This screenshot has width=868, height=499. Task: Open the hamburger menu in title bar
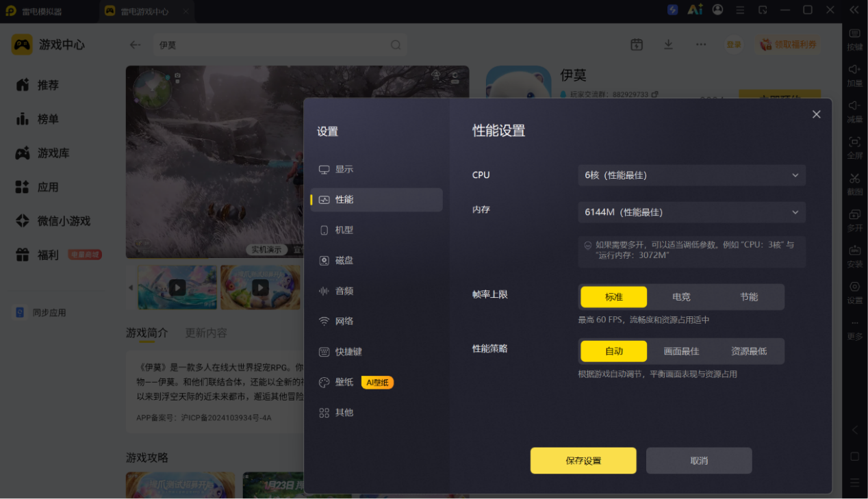tap(740, 10)
